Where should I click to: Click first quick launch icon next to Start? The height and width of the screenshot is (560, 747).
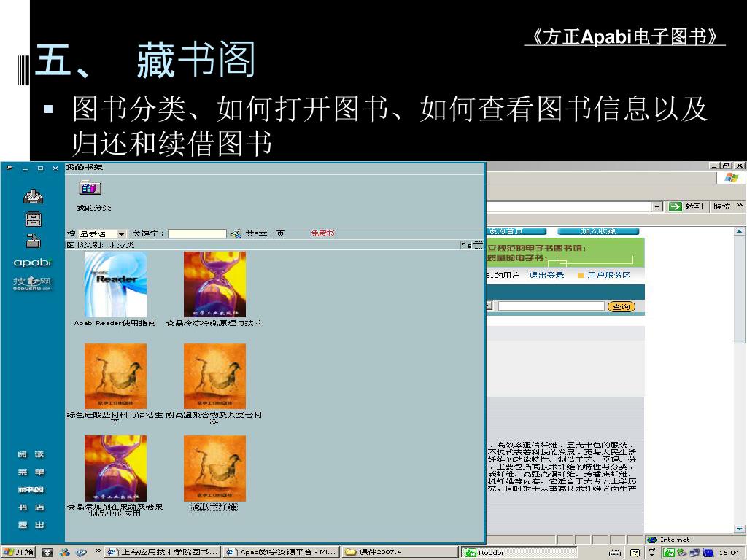tap(47, 553)
